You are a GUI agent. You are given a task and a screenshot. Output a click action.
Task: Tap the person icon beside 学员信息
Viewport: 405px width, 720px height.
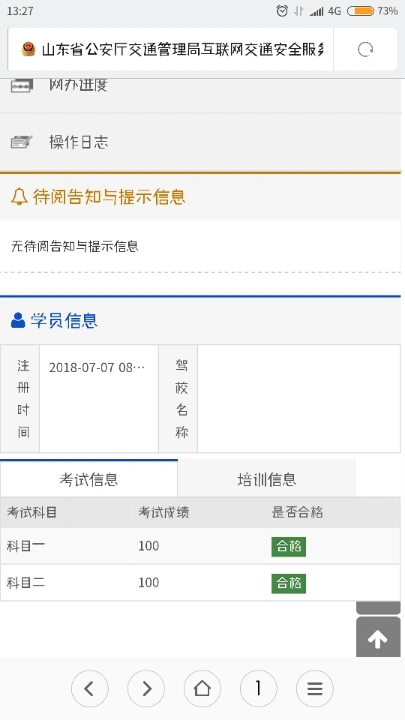pos(18,321)
